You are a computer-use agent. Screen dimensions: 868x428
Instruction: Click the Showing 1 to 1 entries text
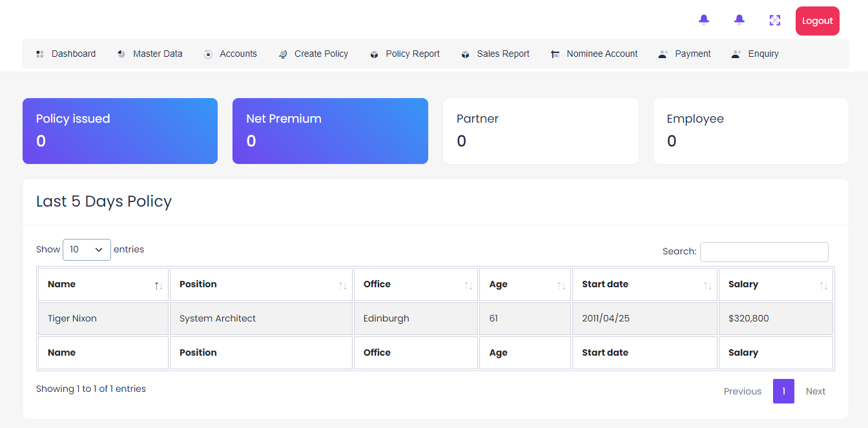[x=91, y=389]
